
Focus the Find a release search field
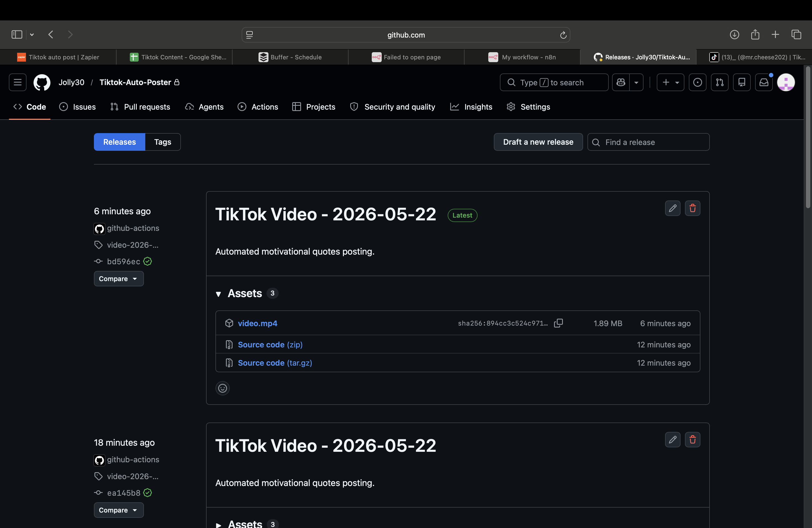click(648, 142)
